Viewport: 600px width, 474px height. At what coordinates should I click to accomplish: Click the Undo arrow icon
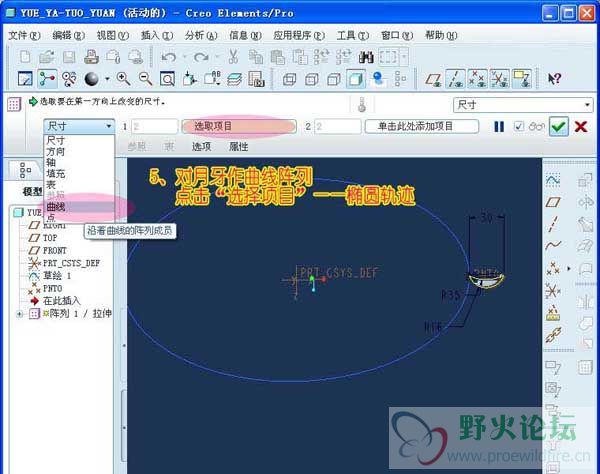169,57
